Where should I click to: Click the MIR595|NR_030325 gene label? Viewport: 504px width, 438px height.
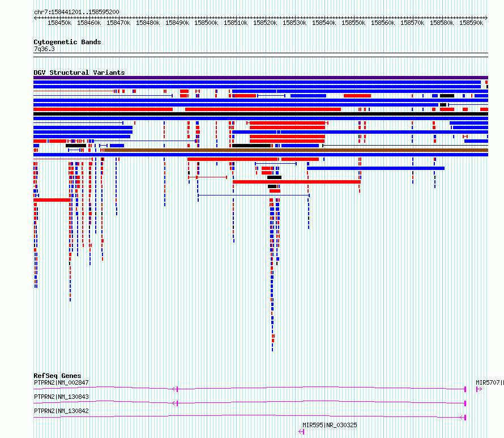(x=330, y=425)
